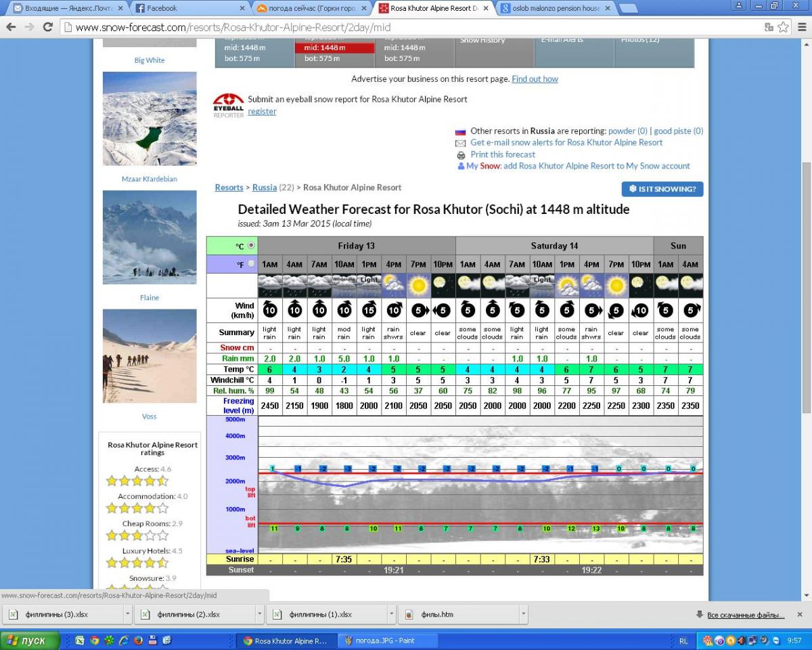Click the Voss resort link
The image size is (812, 650).
(150, 416)
